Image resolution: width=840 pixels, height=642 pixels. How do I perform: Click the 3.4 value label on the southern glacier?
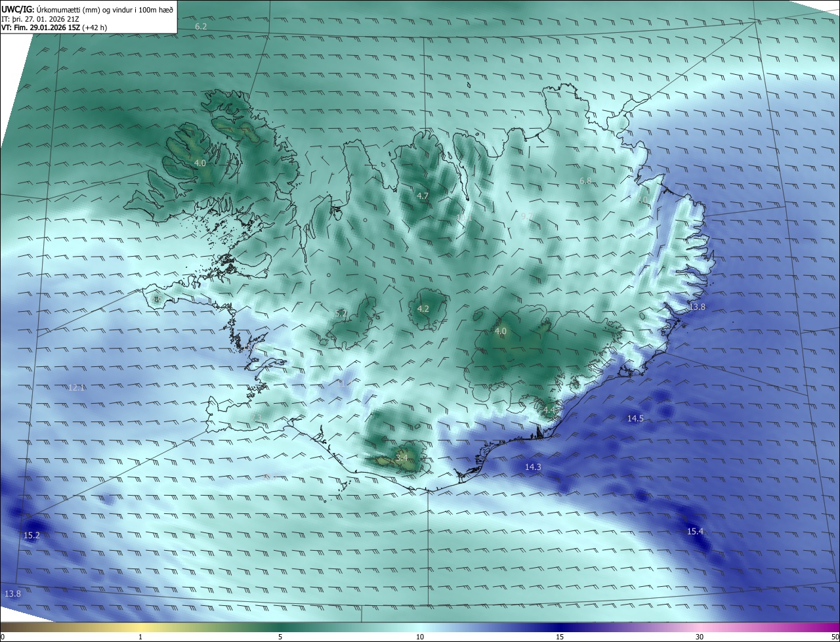402,457
